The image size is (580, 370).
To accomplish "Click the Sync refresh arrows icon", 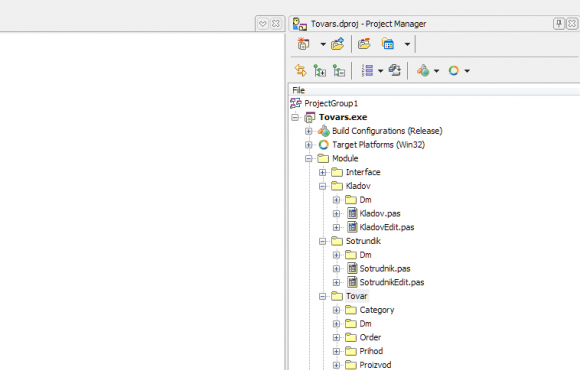I will (x=300, y=70).
